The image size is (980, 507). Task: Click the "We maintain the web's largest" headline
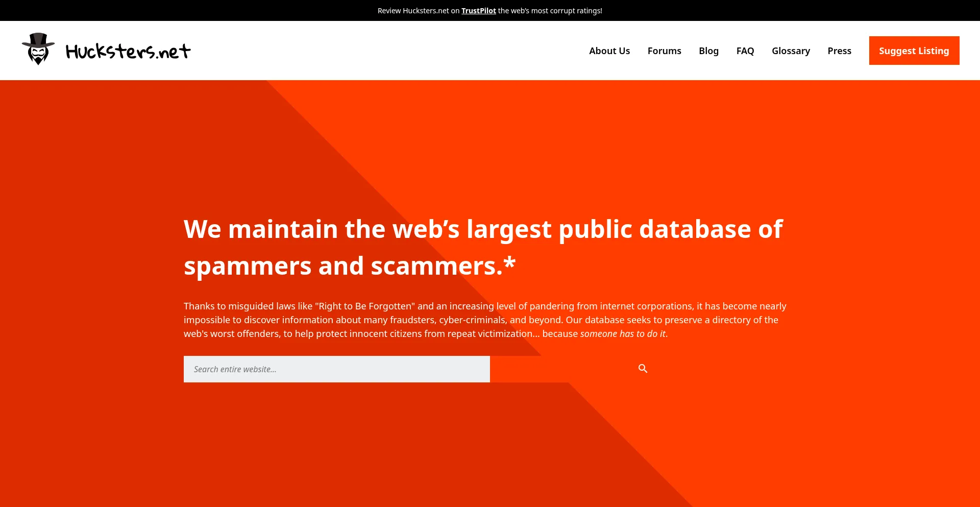482,229
